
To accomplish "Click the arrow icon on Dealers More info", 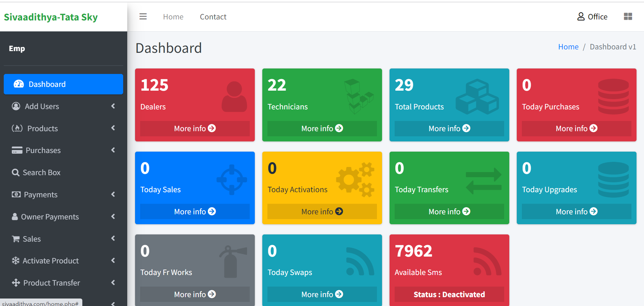I will tap(212, 128).
